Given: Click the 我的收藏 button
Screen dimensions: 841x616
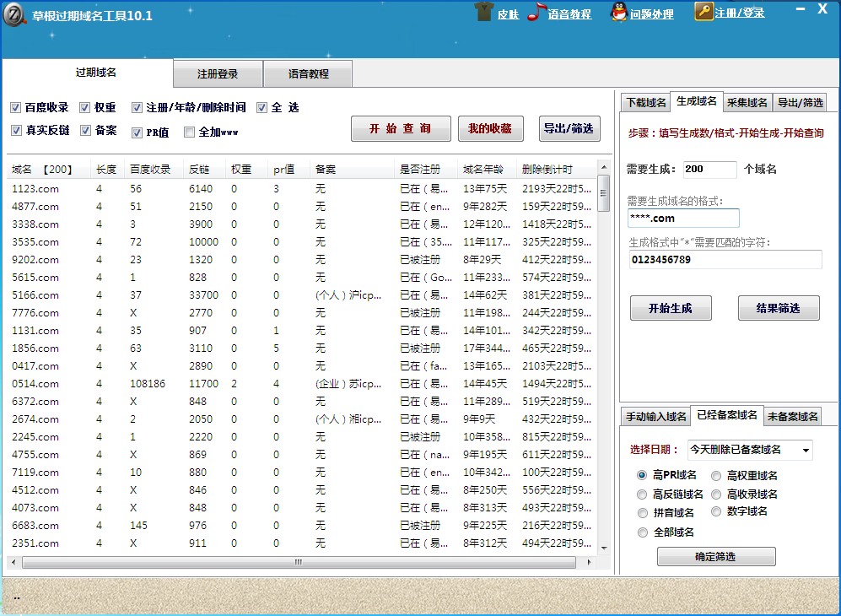Looking at the screenshot, I should point(490,129).
